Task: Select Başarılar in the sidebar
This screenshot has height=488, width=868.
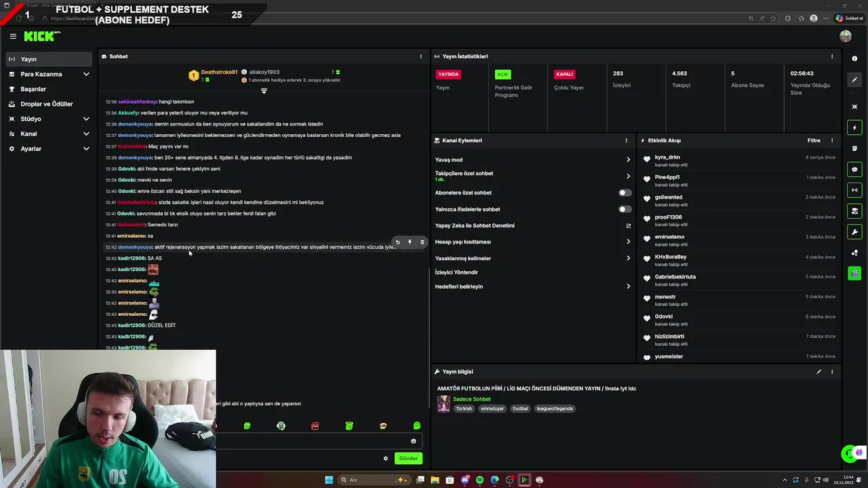Action: pyautogui.click(x=48, y=89)
